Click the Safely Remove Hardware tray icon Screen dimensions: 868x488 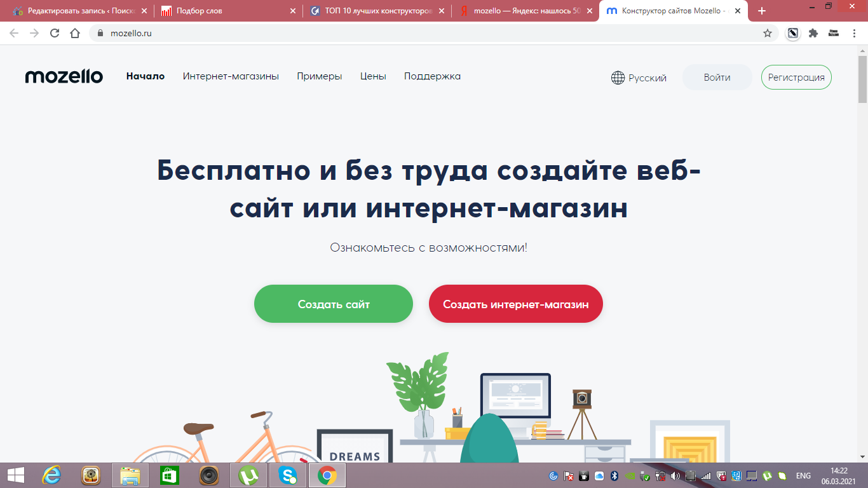tap(645, 476)
